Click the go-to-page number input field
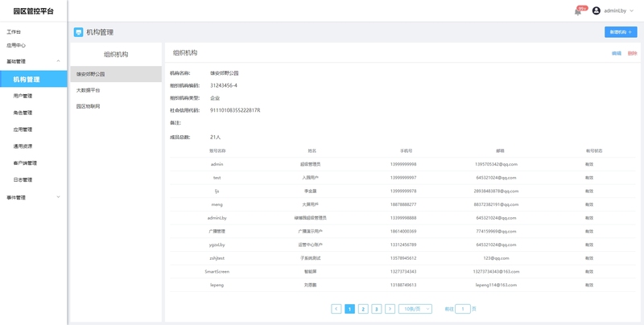The image size is (644, 325). click(463, 309)
